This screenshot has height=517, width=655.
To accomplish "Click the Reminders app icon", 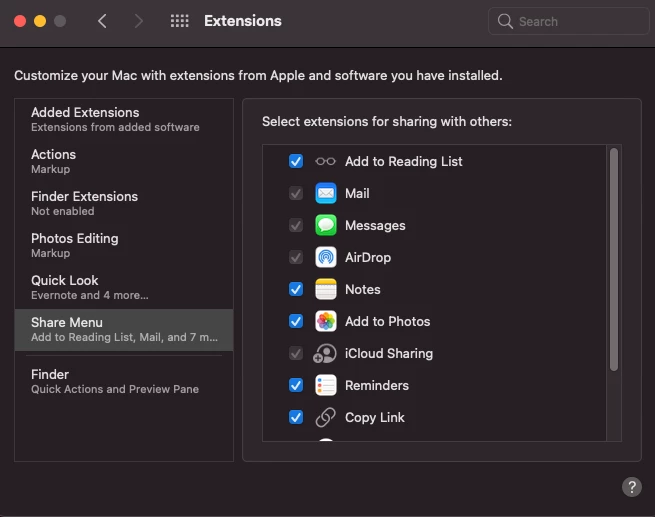I will 325,385.
